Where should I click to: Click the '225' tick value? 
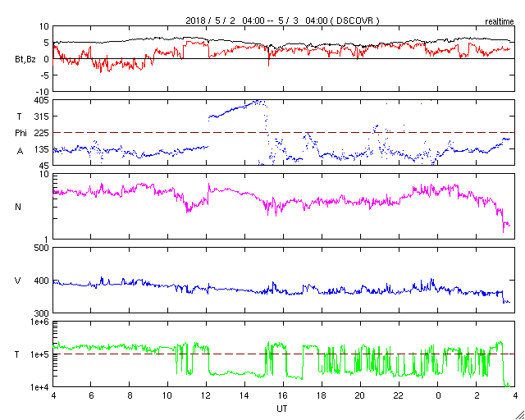(43, 133)
